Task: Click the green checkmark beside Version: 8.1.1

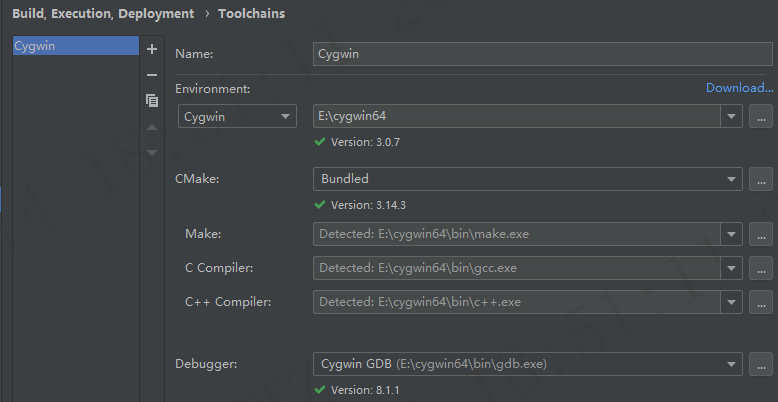Action: click(x=320, y=390)
